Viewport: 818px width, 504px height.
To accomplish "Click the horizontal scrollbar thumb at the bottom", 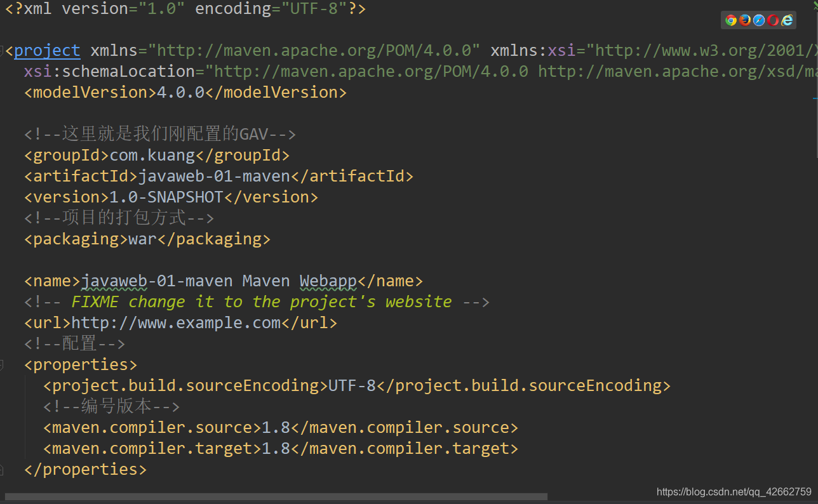I will point(276,496).
